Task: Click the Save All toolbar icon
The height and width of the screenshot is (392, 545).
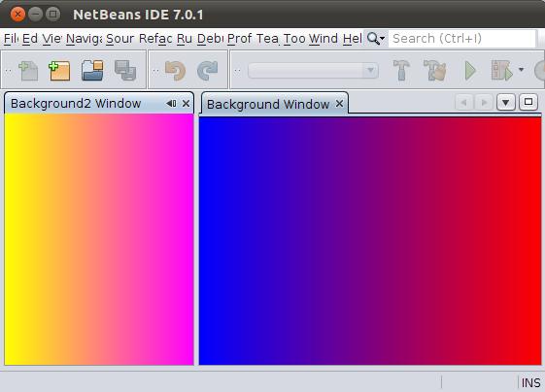Action: coord(125,71)
